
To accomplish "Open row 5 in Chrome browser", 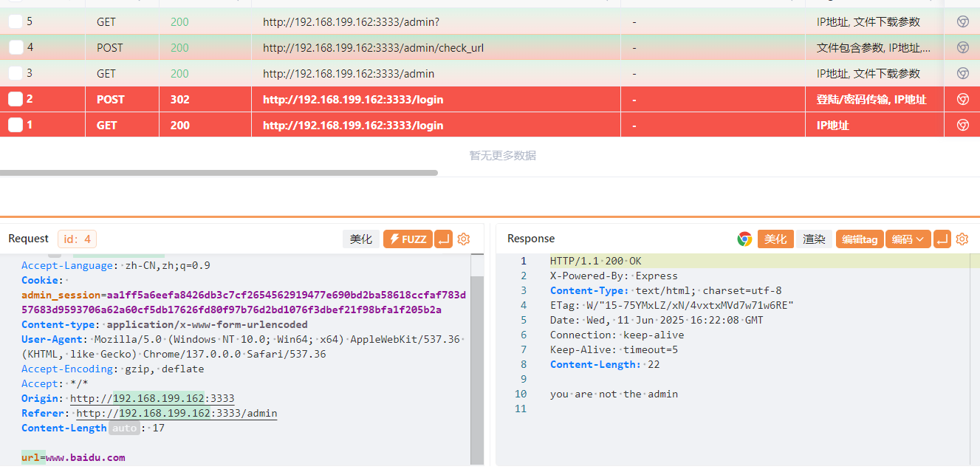I will (x=962, y=22).
